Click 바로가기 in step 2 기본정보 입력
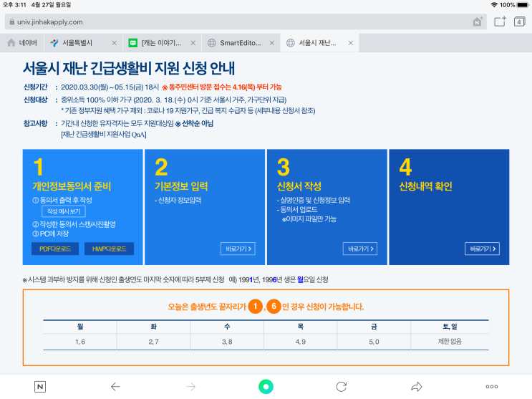Screen dimensions: 532x399 238,249
